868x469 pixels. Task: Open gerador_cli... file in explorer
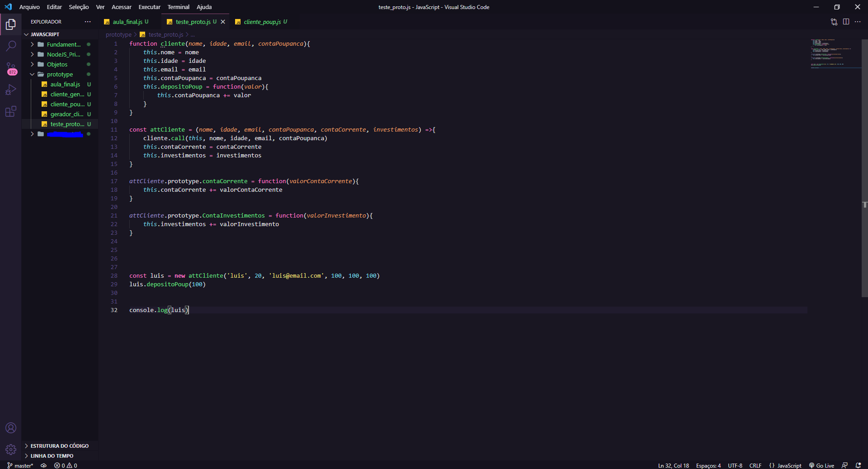pos(60,114)
